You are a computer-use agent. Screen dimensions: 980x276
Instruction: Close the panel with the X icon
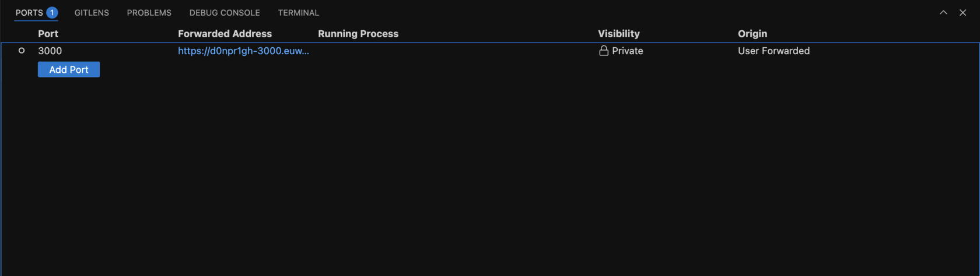coord(963,12)
